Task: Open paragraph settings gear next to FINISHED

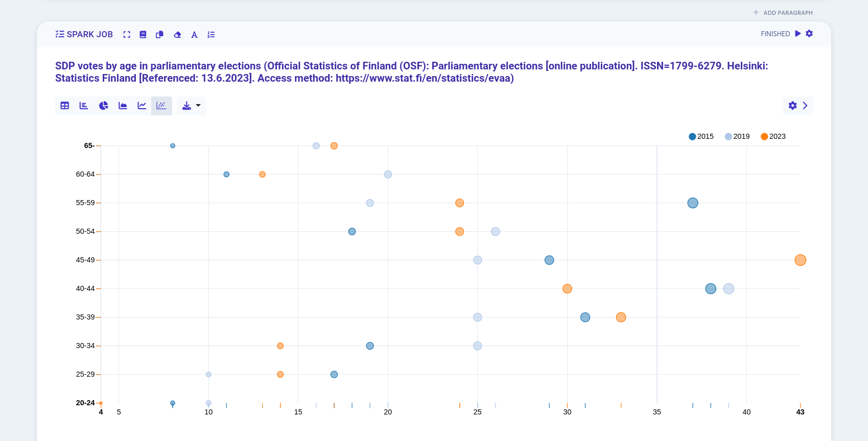Action: point(809,34)
